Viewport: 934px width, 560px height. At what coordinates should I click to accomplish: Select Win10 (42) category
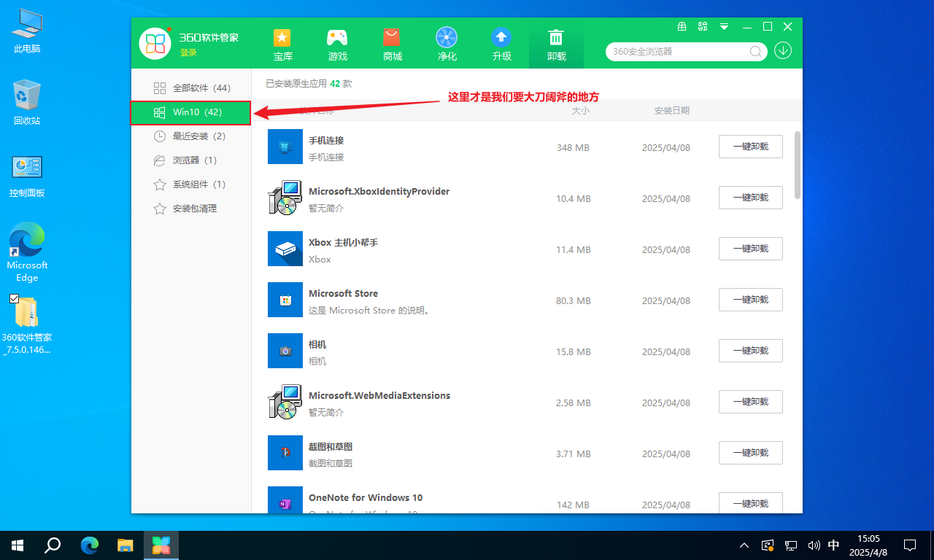(191, 112)
